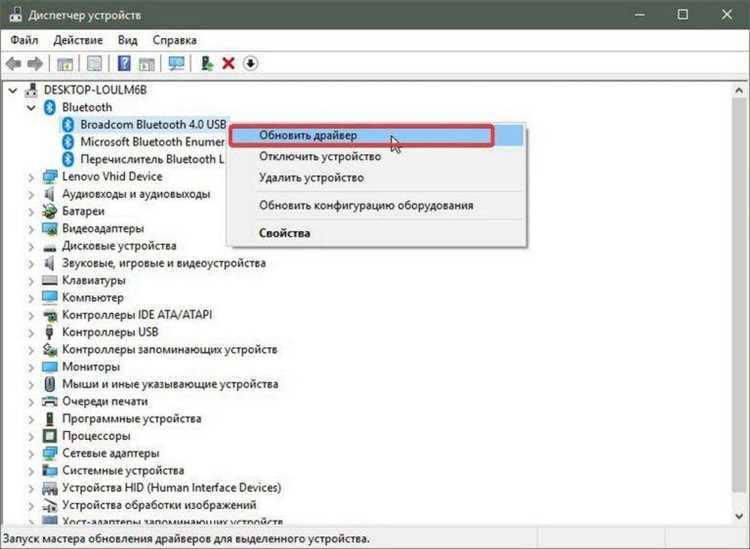This screenshot has width=750, height=549.
Task: Expand the Видеоадаптеры category
Action: [31, 228]
